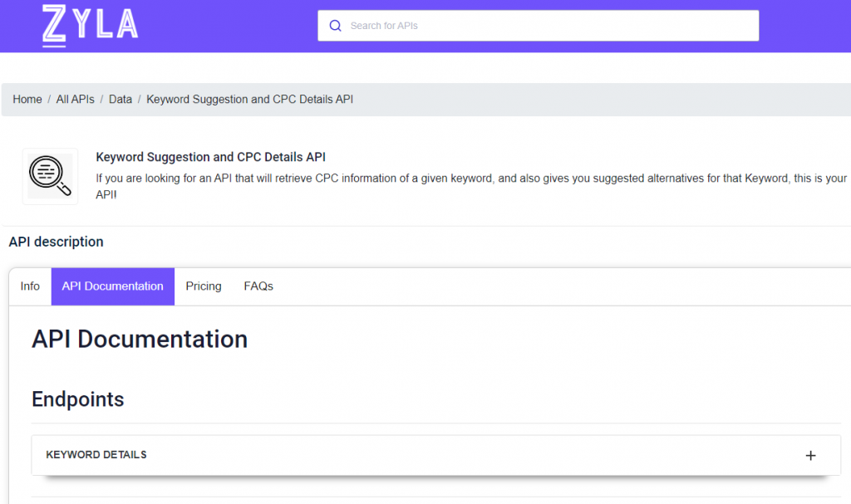Click the Keyword API magnifier thumbnail
Image resolution: width=851 pixels, height=504 pixels.
(50, 176)
